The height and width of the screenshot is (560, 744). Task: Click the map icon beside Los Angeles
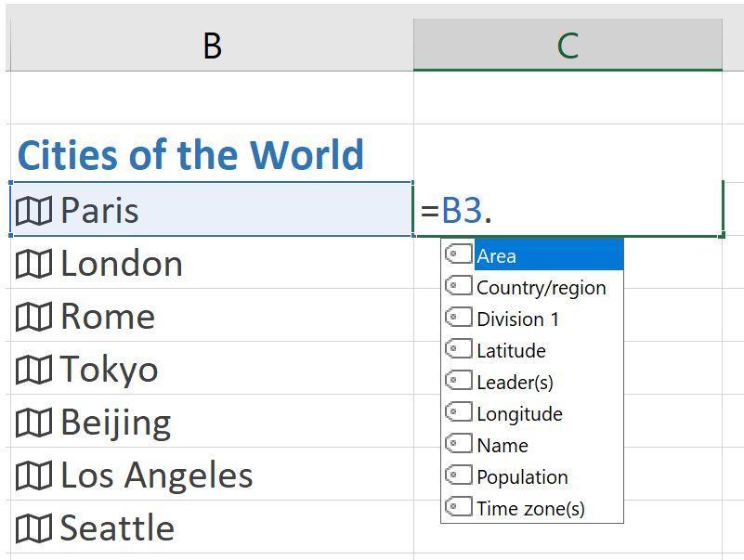33,475
